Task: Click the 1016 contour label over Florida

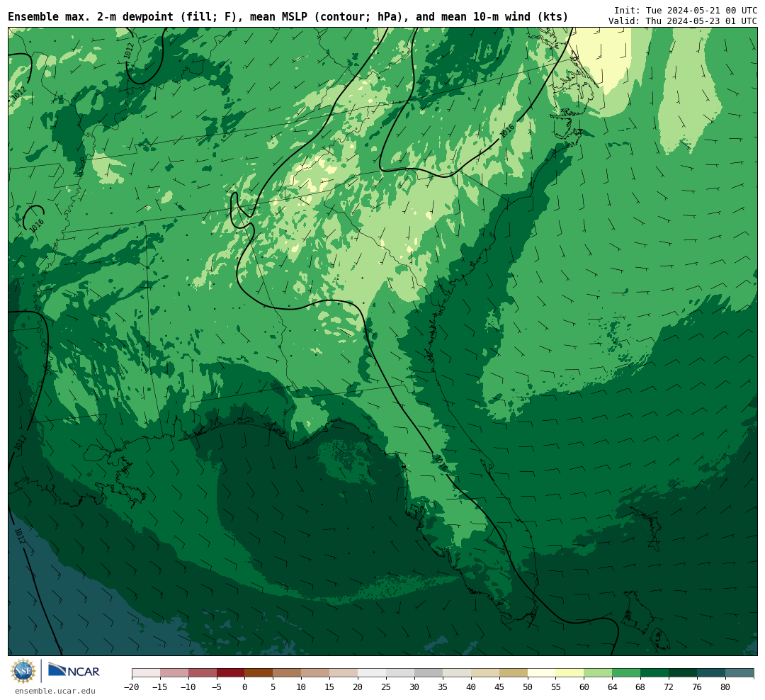Action: [x=441, y=463]
